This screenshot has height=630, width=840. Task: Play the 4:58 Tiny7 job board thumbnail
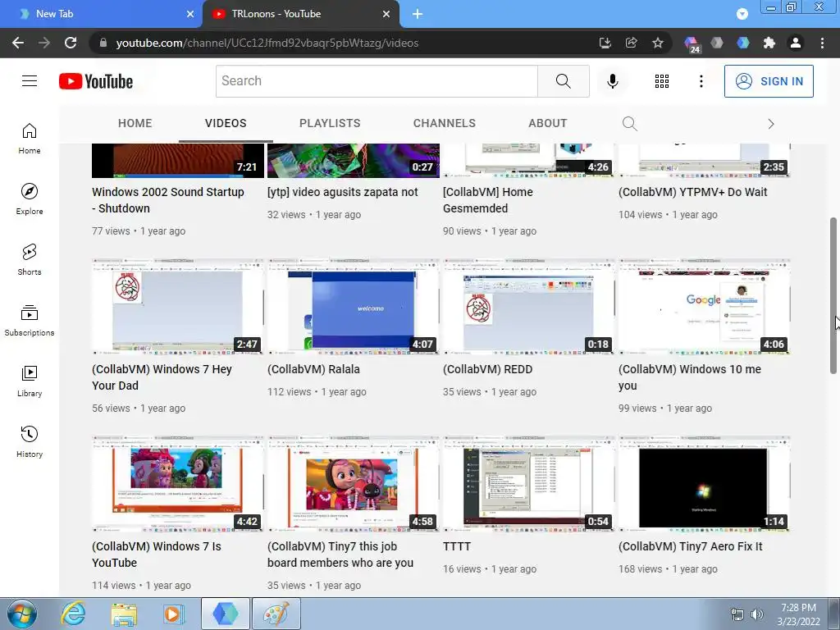point(353,484)
